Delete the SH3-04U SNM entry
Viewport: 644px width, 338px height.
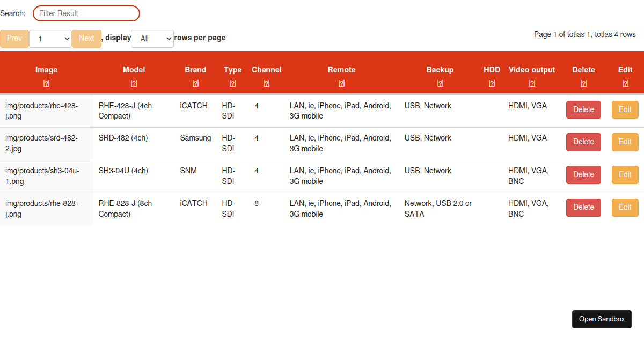(x=584, y=174)
